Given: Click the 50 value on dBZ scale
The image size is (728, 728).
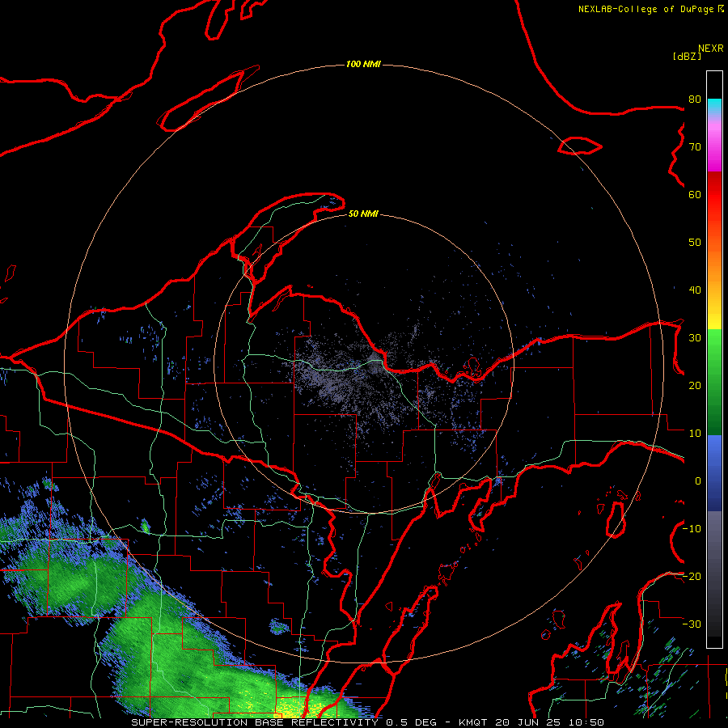Looking at the screenshot, I should click(695, 243).
